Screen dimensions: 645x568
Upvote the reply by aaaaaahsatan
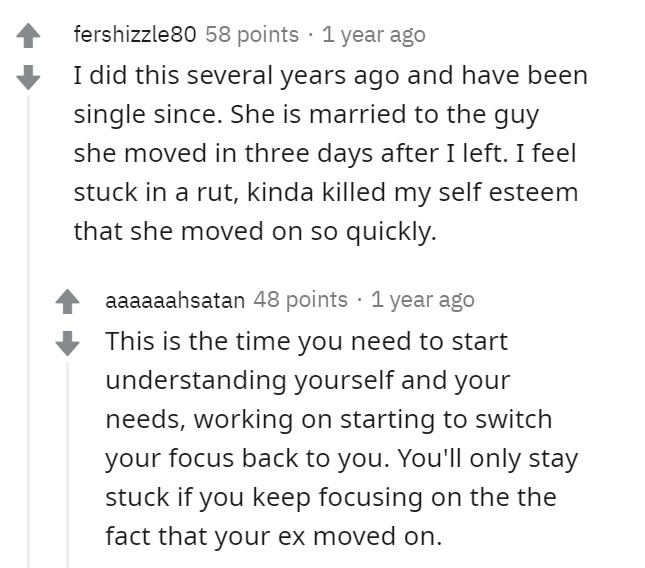click(x=67, y=301)
